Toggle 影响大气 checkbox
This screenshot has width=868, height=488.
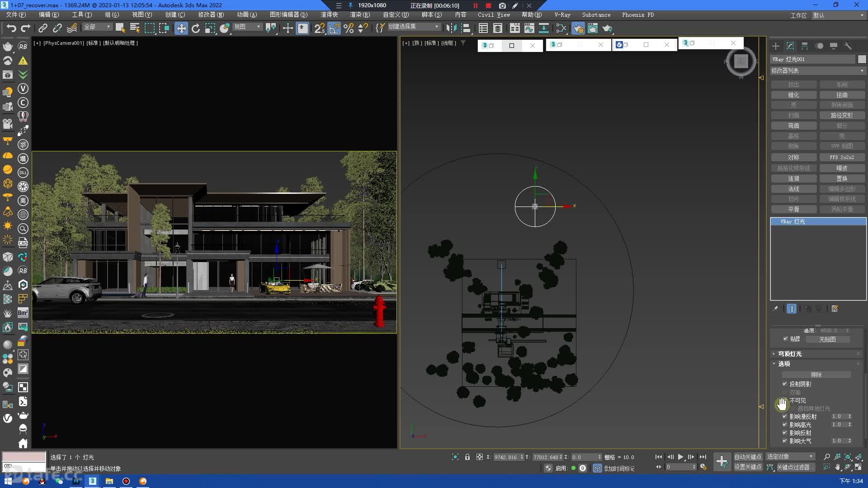785,441
